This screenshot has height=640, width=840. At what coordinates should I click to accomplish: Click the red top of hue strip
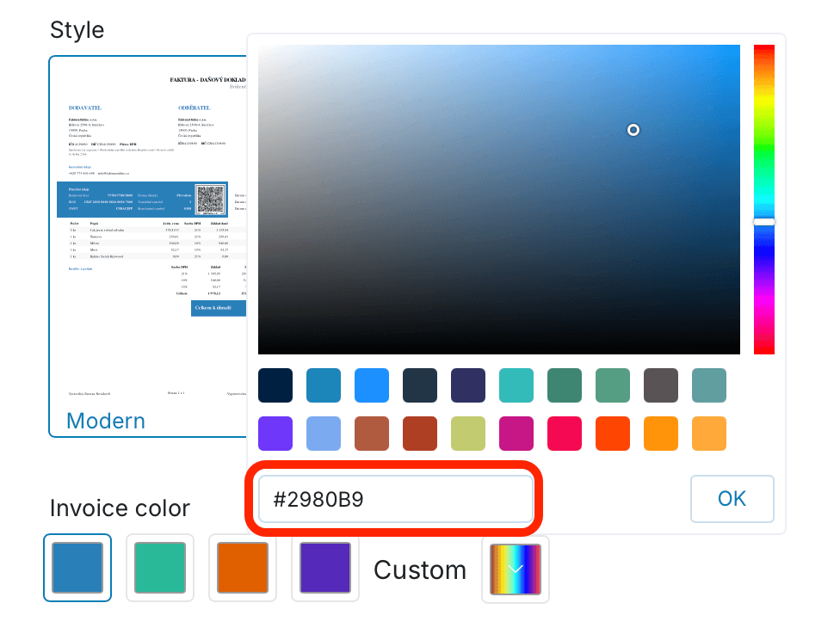[764, 49]
